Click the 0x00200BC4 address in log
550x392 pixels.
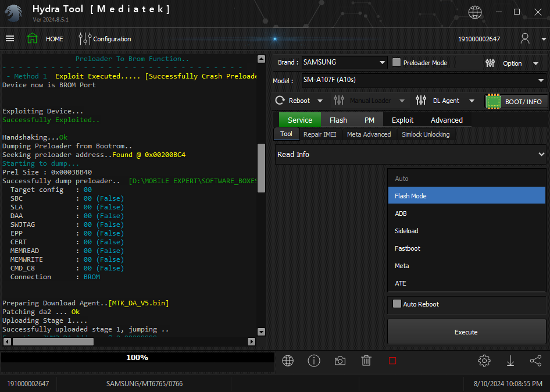click(165, 155)
